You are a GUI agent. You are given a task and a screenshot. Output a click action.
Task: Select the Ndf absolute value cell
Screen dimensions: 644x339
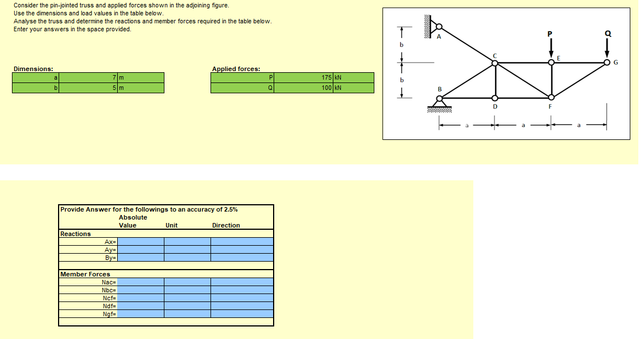tap(141, 306)
